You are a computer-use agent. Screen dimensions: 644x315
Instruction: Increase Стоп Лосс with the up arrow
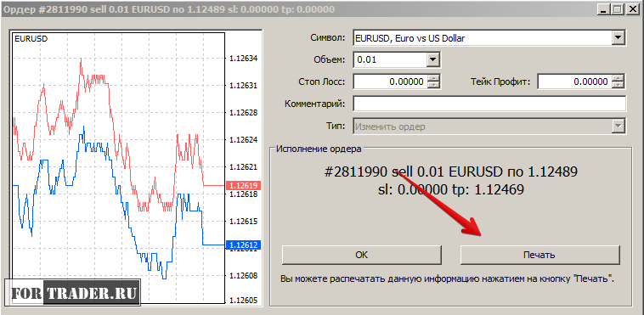click(433, 78)
